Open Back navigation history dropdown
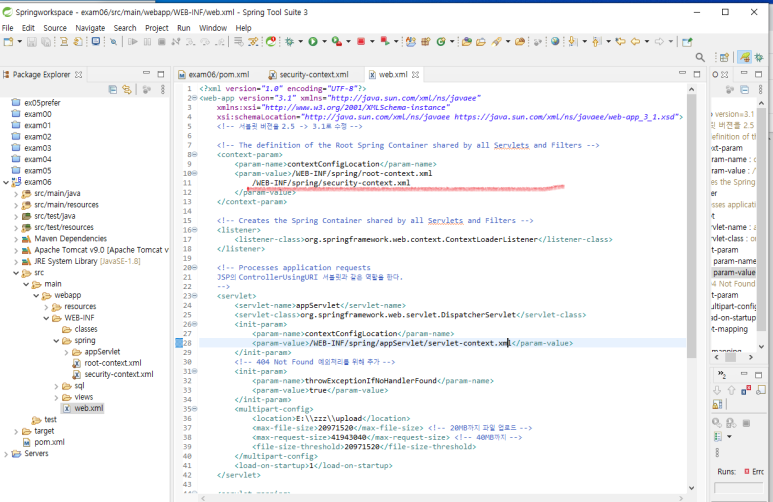Screen dimensions: 773x502 [647, 42]
